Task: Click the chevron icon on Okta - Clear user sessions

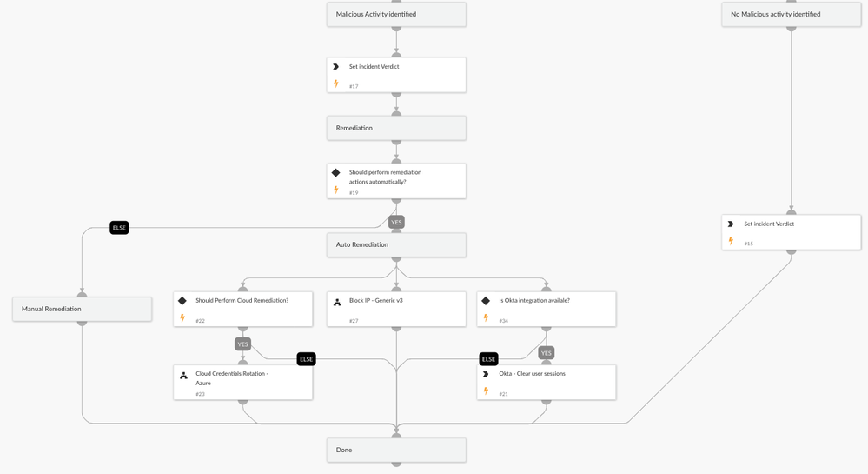Action: pyautogui.click(x=486, y=374)
